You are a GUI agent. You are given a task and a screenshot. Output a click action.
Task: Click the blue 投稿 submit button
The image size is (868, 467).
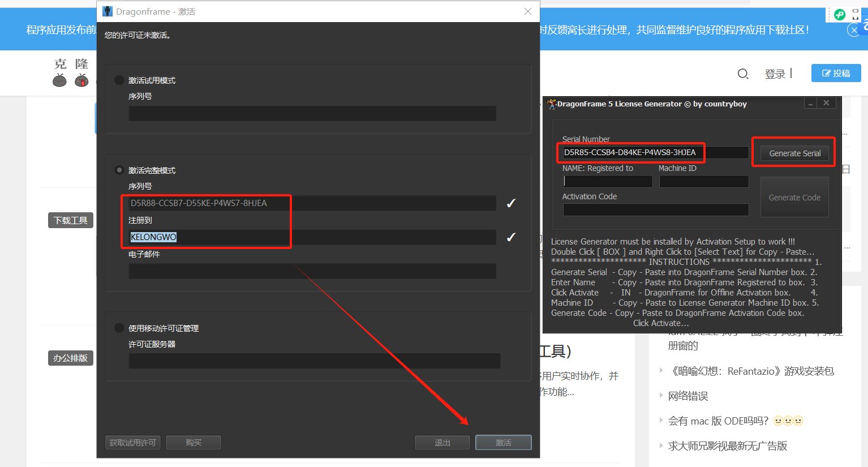(x=836, y=73)
